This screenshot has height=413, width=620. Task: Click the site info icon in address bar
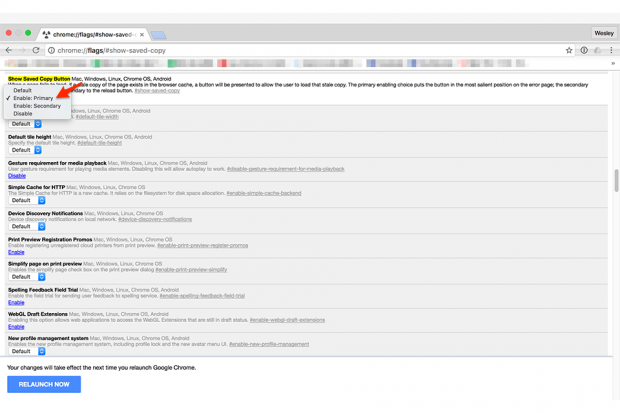52,50
